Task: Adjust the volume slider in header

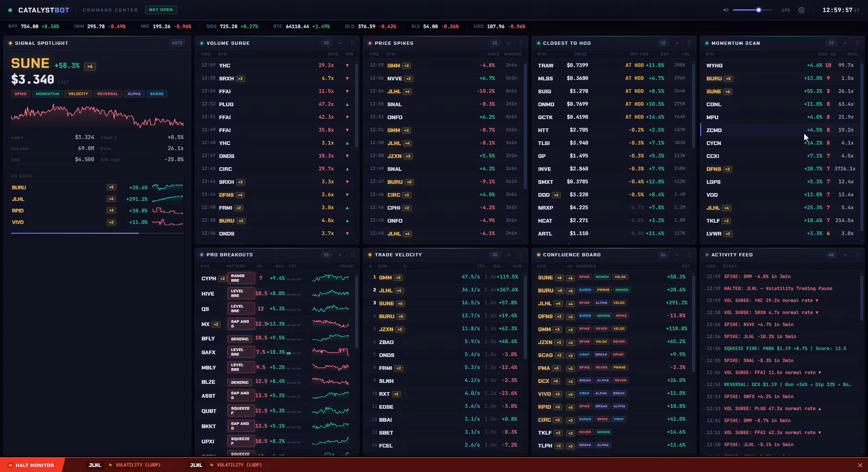Action: tap(752, 10)
